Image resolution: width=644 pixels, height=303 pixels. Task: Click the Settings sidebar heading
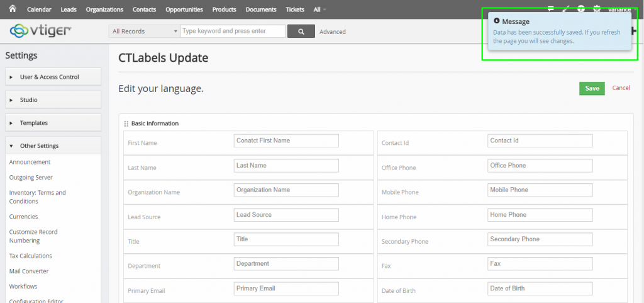(21, 55)
